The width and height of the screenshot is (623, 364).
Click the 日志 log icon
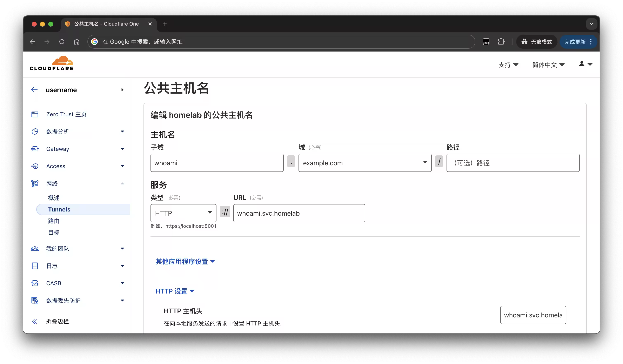click(x=35, y=266)
